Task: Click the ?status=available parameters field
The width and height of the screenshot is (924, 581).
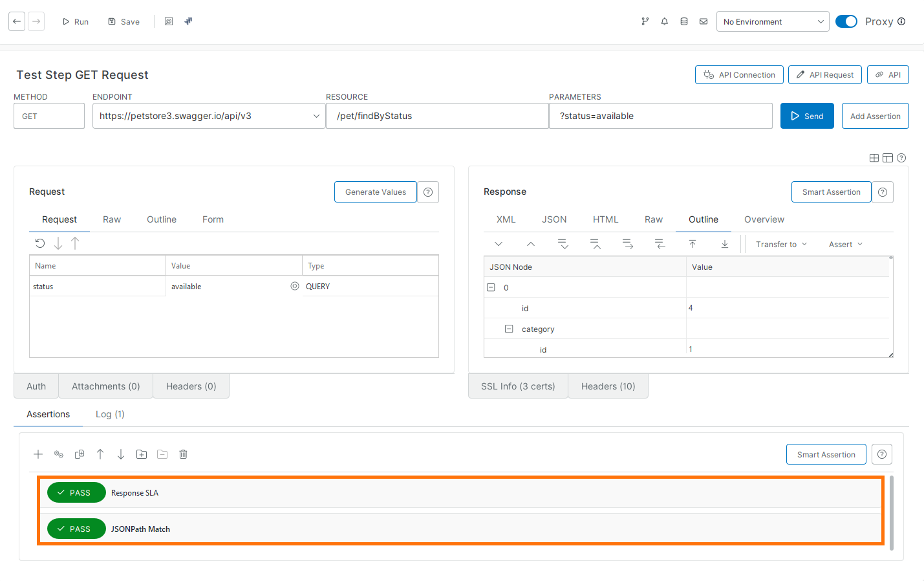Action: point(660,116)
